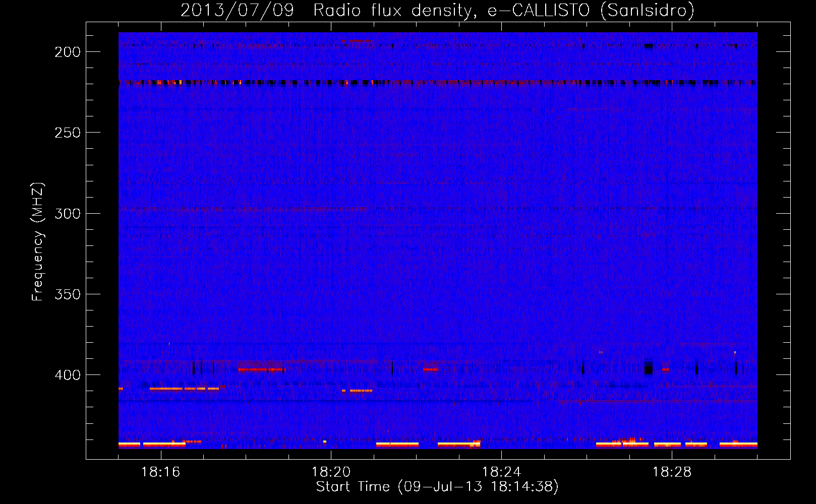816x504 pixels.
Task: Click the 18:24 time tick label
Action: pos(501,472)
